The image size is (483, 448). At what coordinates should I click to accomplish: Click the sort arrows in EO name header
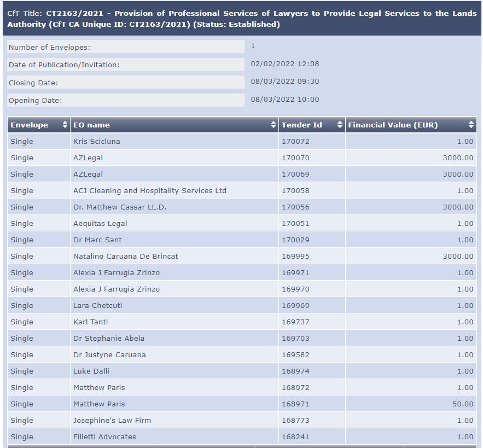pyautogui.click(x=273, y=125)
